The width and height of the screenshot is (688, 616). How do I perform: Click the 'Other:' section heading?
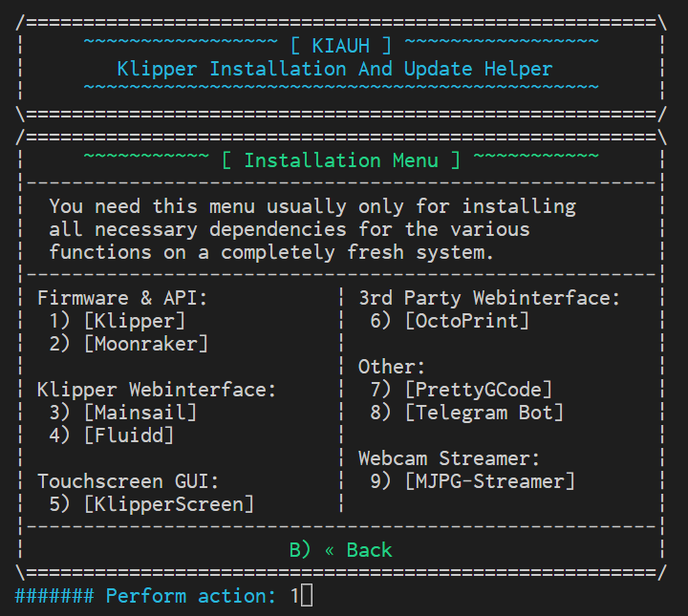[392, 367]
